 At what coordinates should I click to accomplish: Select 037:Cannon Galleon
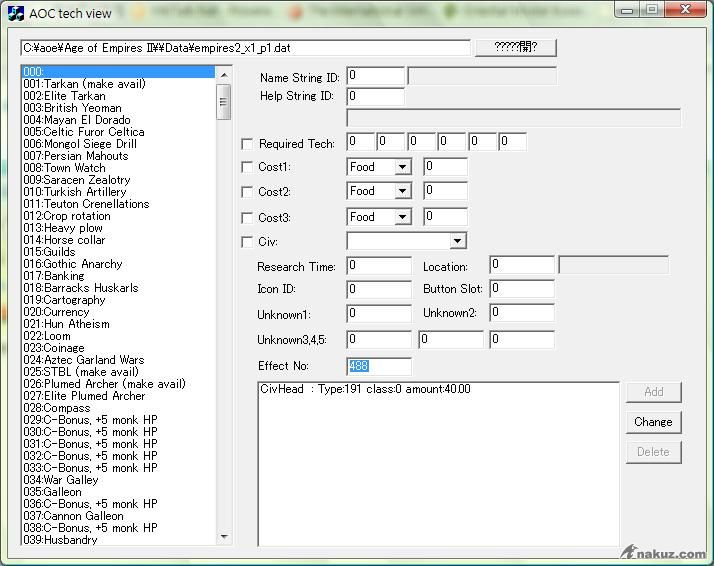coord(118,516)
